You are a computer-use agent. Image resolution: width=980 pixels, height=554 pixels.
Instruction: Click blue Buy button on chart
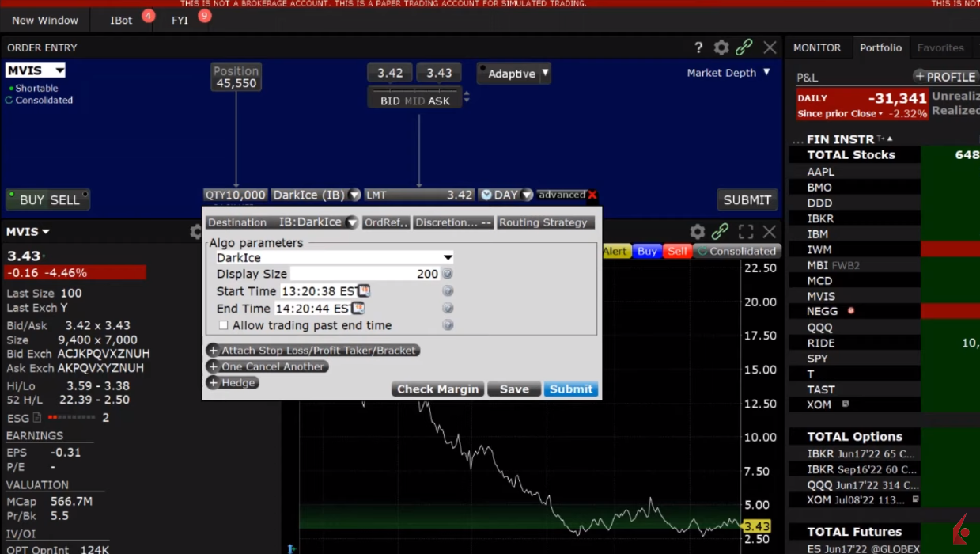[x=647, y=251]
